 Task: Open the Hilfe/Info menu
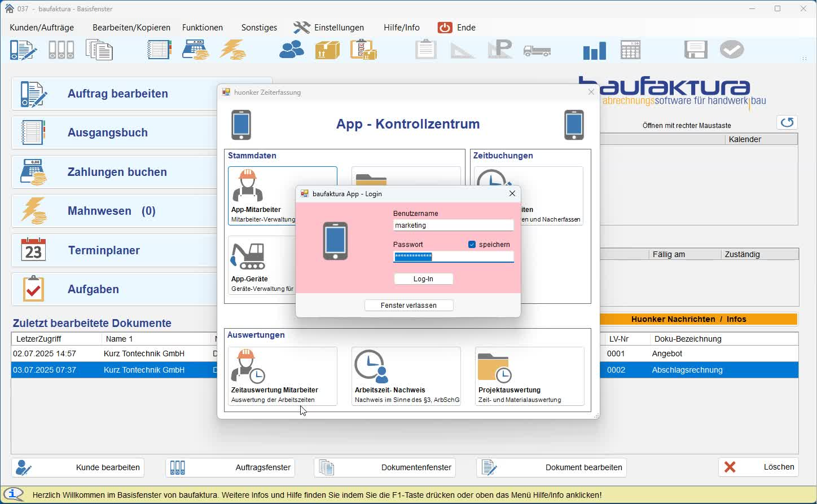pyautogui.click(x=402, y=27)
